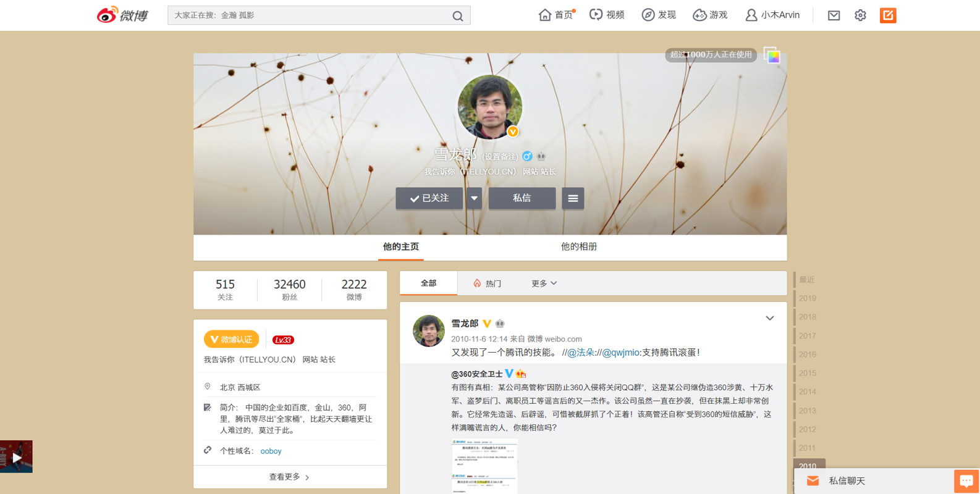Open the 私信聊天 chat bar
The image size is (980, 494).
tap(874, 481)
